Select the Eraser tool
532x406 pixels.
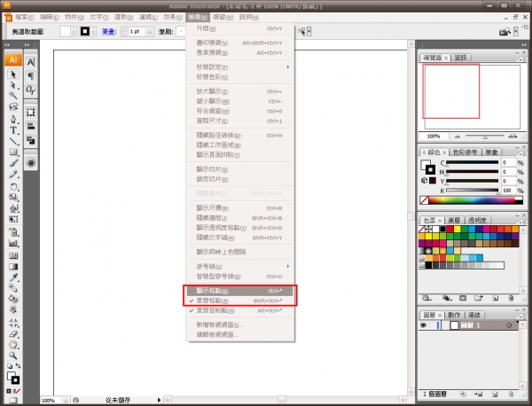click(13, 334)
